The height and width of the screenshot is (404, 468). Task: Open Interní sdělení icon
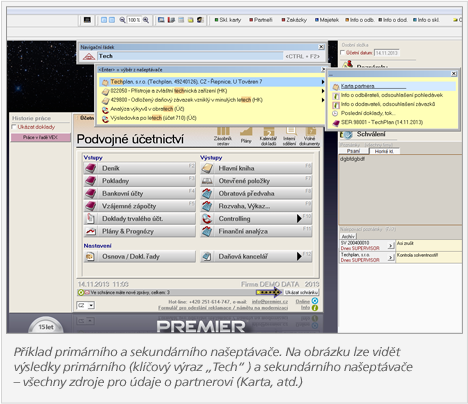(x=289, y=136)
